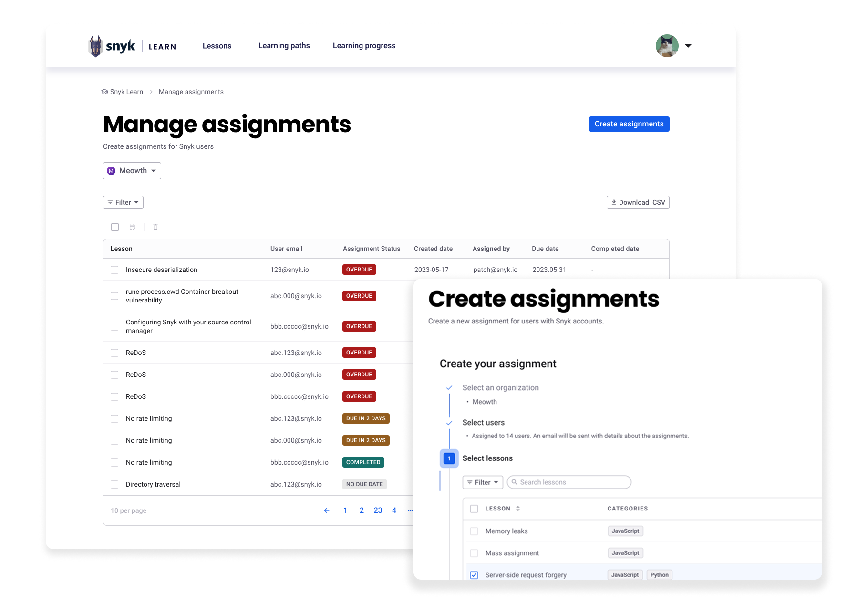The height and width of the screenshot is (604, 868).
Task: Open the Filter dropdown on Manage assignments
Action: coord(123,202)
